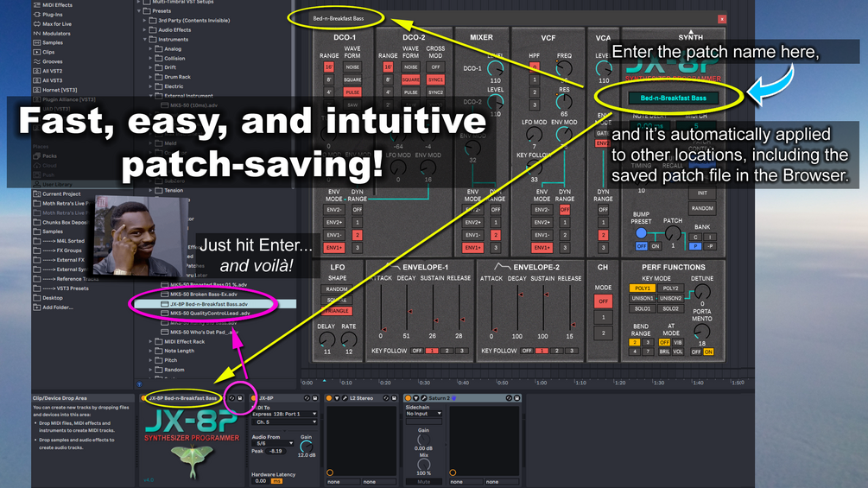868x488 pixels.
Task: Open the Desktop folder in Places
Action: click(48, 298)
